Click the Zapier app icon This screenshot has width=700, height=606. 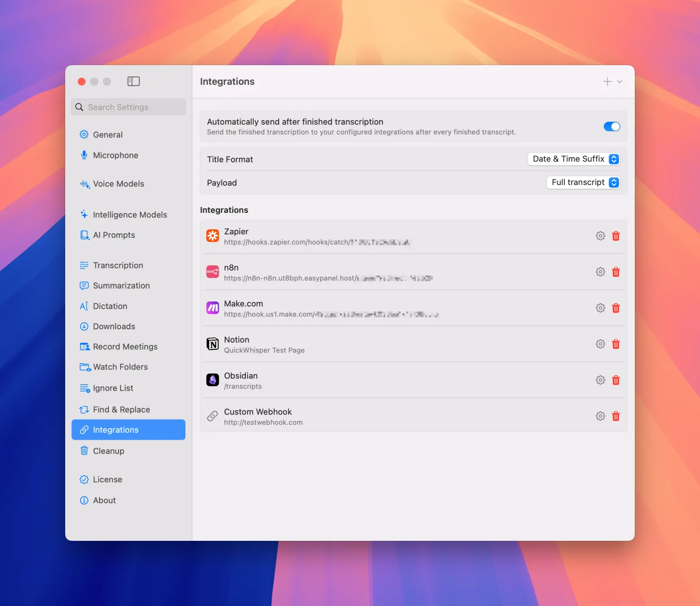[213, 236]
